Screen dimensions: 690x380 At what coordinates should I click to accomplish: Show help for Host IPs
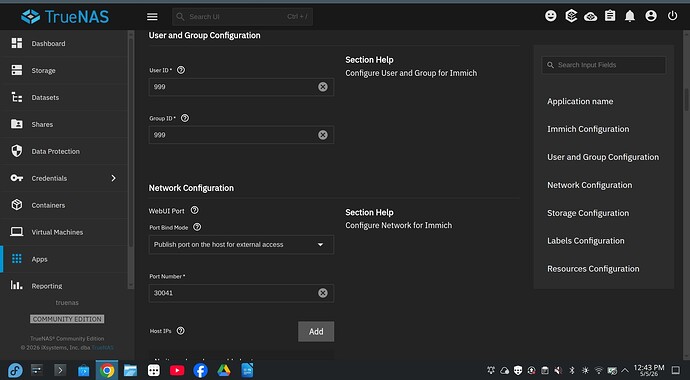180,331
